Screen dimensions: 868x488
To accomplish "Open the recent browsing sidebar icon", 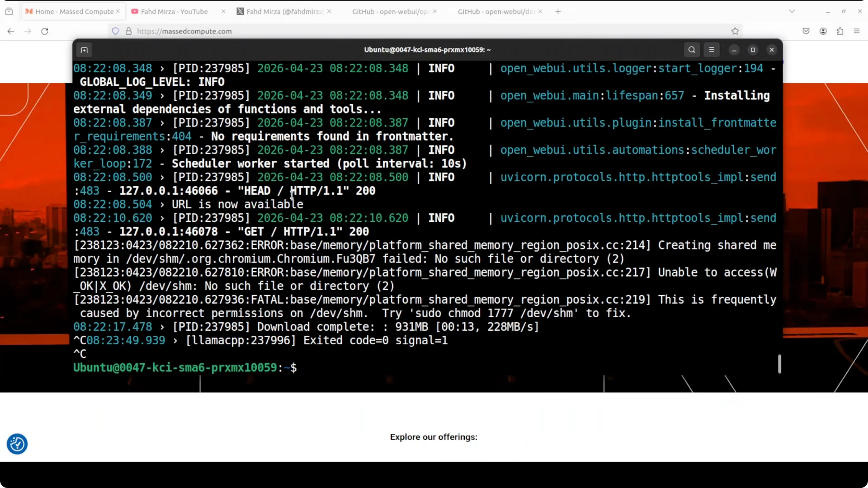I will coord(9,11).
